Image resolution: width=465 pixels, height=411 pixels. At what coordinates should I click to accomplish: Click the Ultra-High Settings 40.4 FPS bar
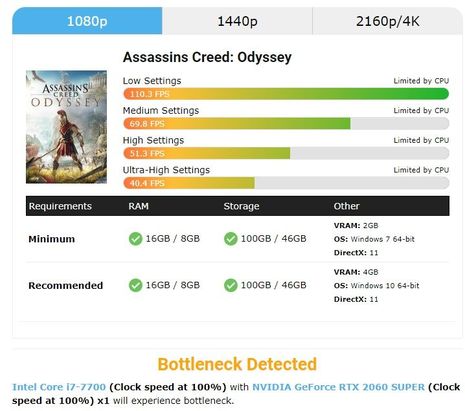(286, 183)
